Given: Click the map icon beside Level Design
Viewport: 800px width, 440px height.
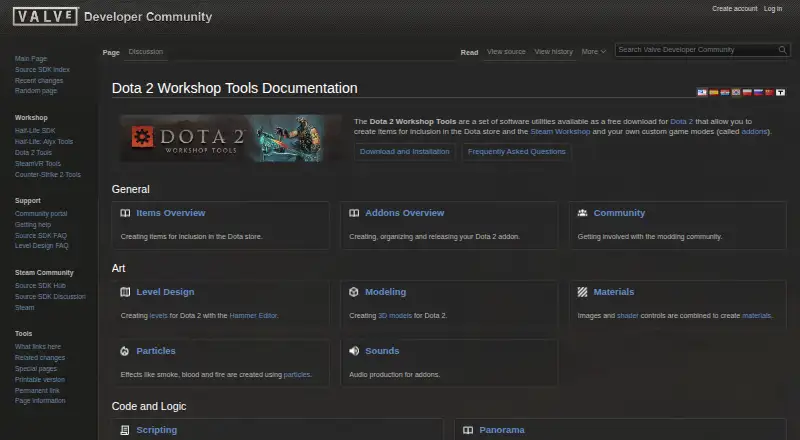Looking at the screenshot, I should tap(125, 292).
